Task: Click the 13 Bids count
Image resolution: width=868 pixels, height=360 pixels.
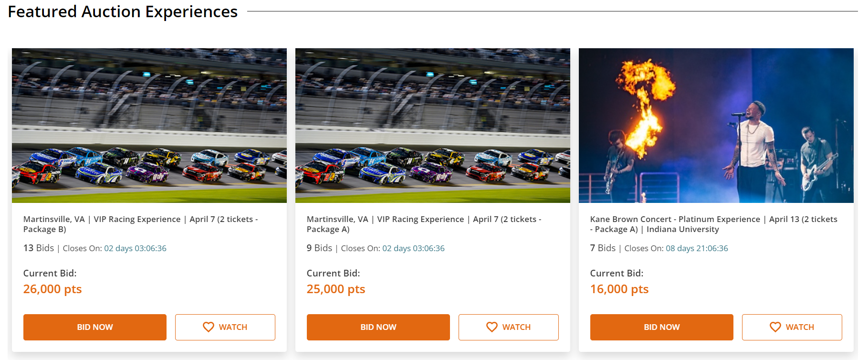Action: [39, 248]
